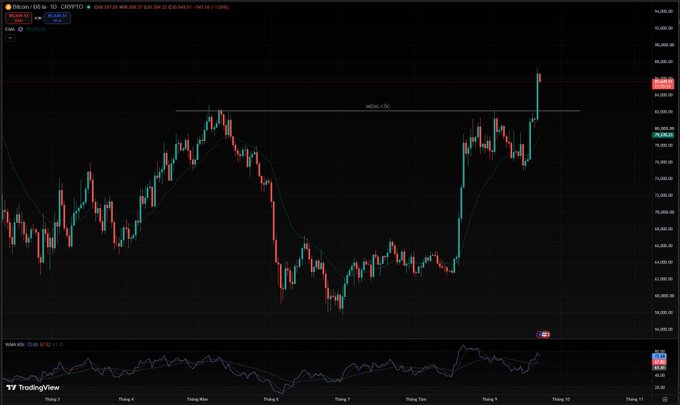
Task: Click the economic events flag icon
Action: [543, 334]
